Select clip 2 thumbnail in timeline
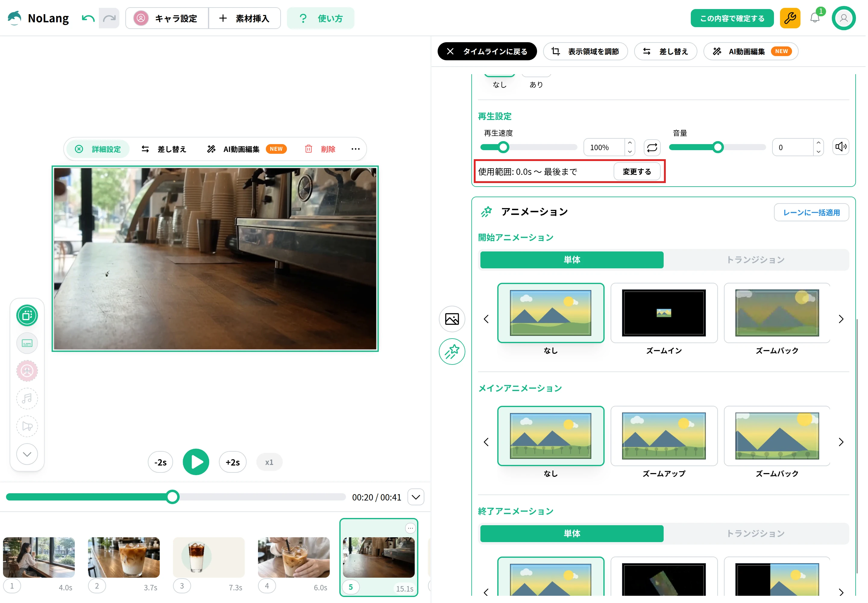The width and height of the screenshot is (868, 603). pyautogui.click(x=124, y=558)
